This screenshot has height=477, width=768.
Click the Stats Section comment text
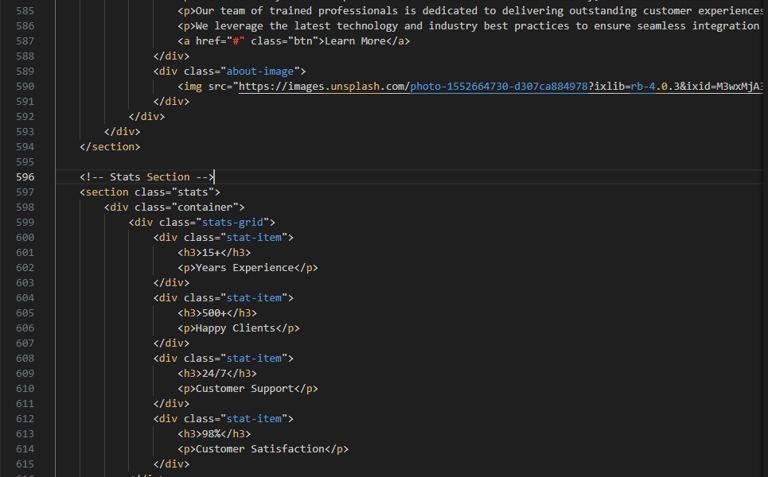tap(147, 177)
